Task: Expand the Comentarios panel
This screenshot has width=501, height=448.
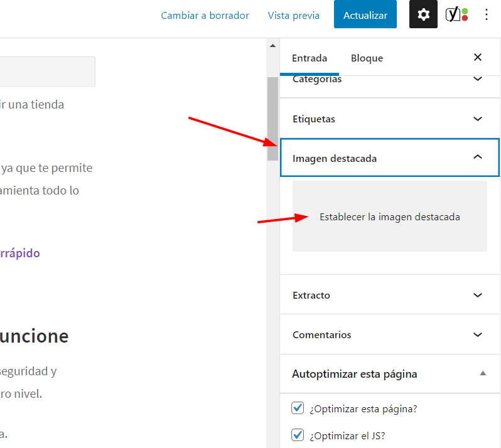Action: click(x=389, y=334)
